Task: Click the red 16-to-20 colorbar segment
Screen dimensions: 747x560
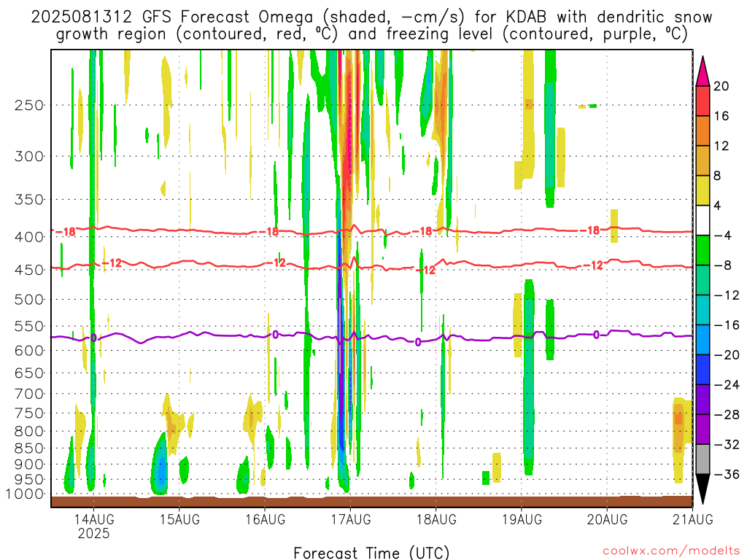Action: point(703,101)
